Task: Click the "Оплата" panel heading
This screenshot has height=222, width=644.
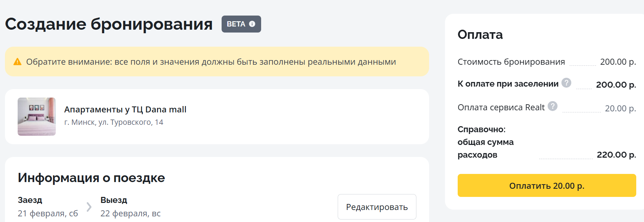Action: pos(480,35)
